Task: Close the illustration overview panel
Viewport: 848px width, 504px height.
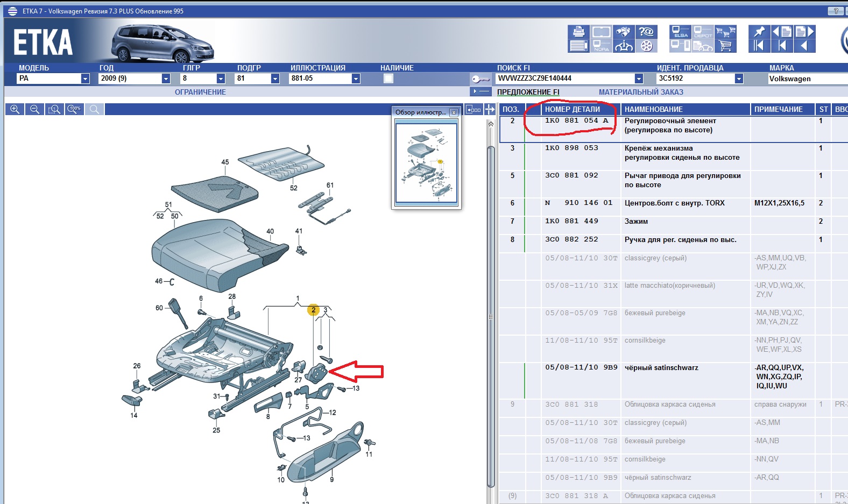Action: [x=454, y=112]
